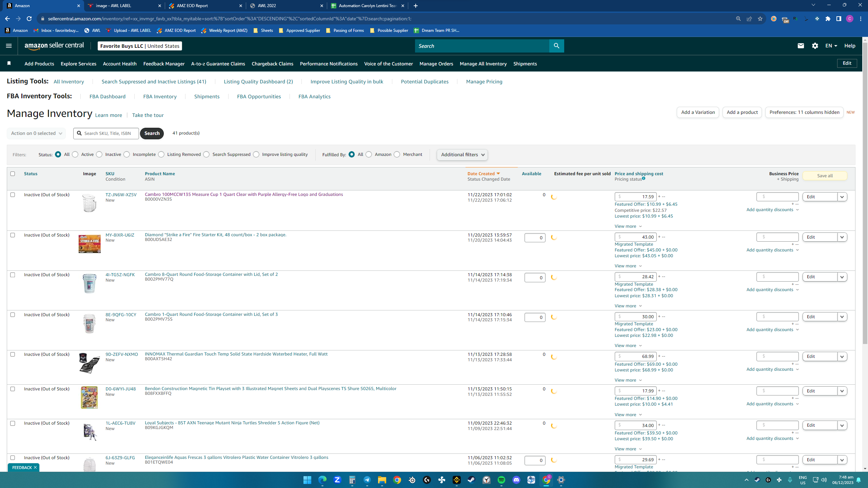Expand View more for Diamond Fire Starter pricing
Screen dimensions: 868x488
point(628,266)
